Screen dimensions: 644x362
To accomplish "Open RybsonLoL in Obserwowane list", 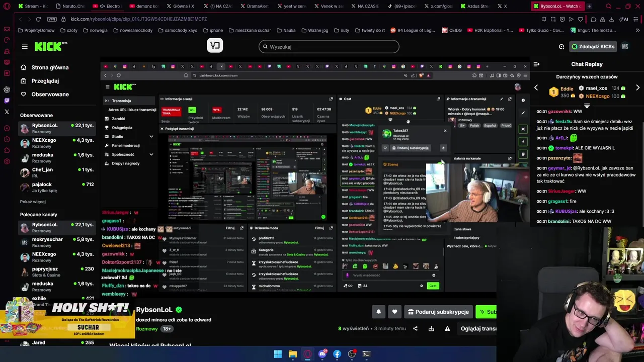I will pyautogui.click(x=57, y=128).
